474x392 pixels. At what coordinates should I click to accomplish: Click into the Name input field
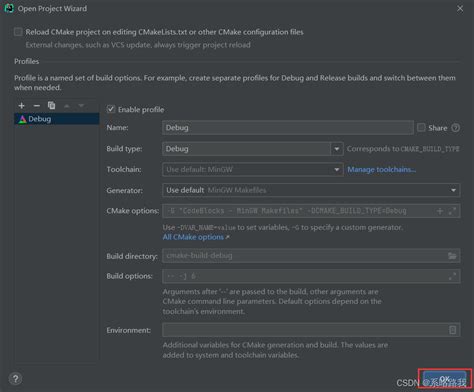coord(288,128)
